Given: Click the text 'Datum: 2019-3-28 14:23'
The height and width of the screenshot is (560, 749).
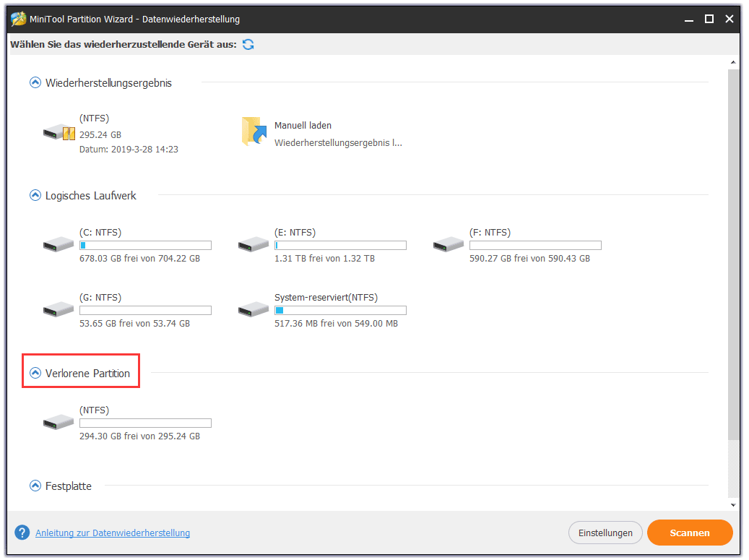Looking at the screenshot, I should [x=129, y=150].
